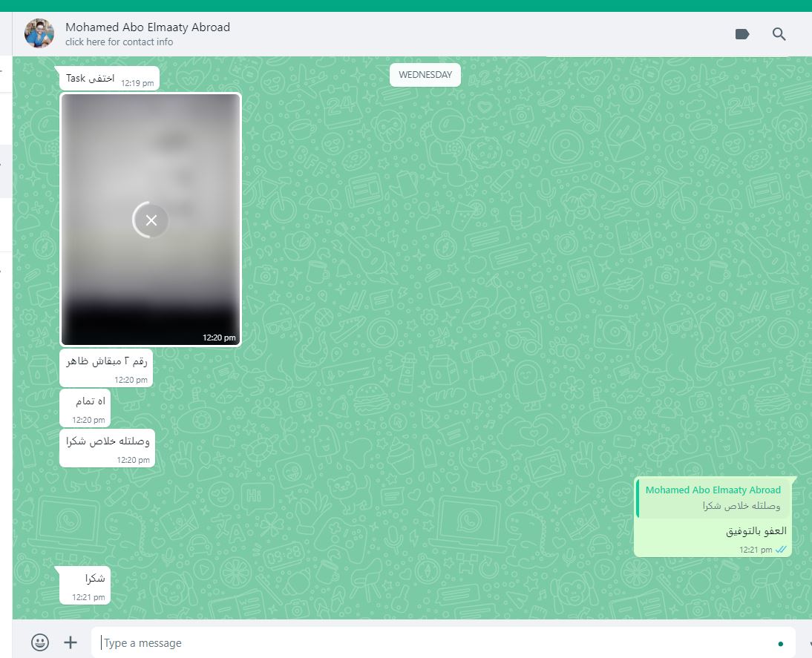Viewport: 812px width, 658px height.
Task: Open the label tag icon in header
Action: pyautogui.click(x=742, y=34)
